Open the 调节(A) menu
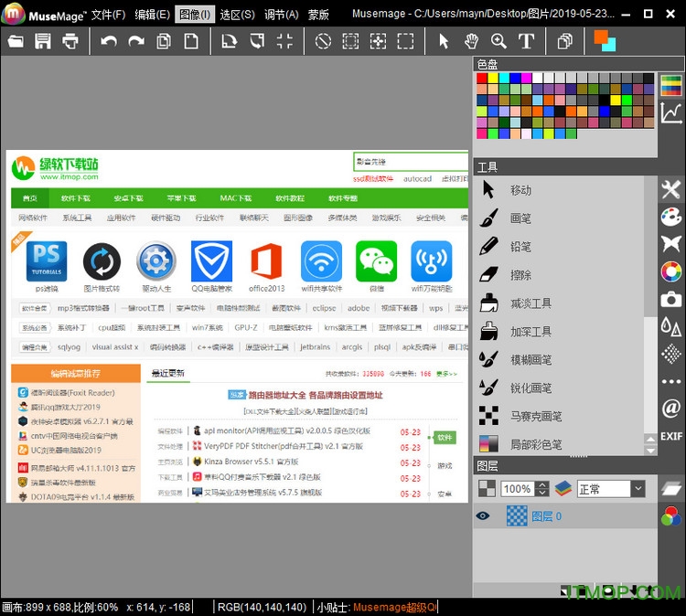686x616 pixels. pyautogui.click(x=282, y=15)
